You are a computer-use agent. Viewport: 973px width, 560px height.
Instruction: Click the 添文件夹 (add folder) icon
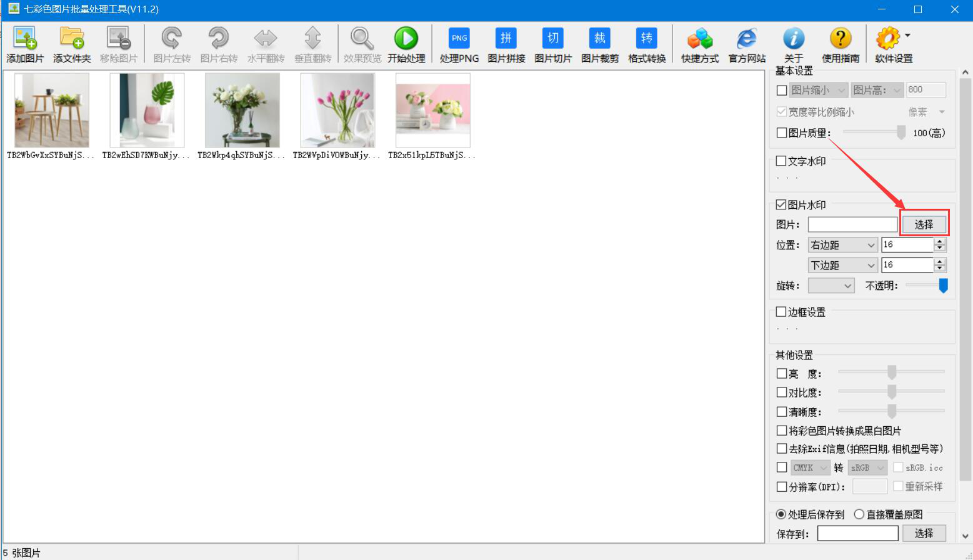click(72, 44)
